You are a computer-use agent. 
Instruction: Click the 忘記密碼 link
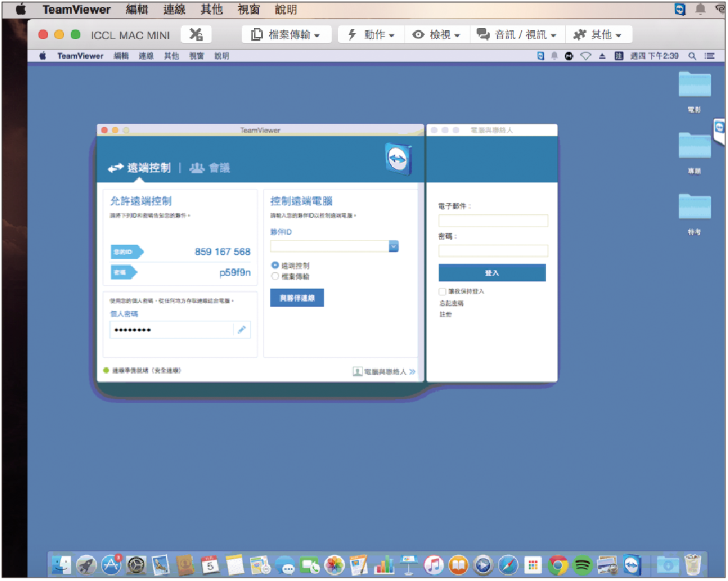click(x=451, y=304)
